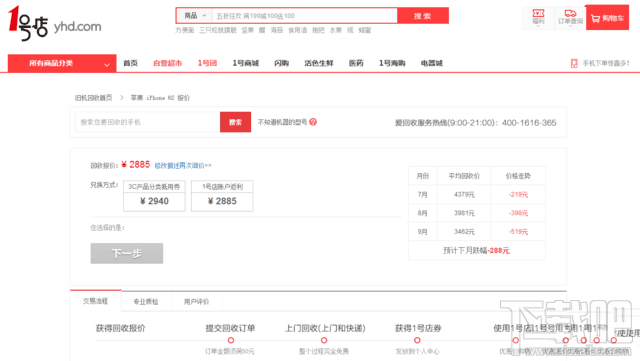Click the 海苔 hot search keyword
The width and height of the screenshot is (640, 361).
pyautogui.click(x=277, y=30)
